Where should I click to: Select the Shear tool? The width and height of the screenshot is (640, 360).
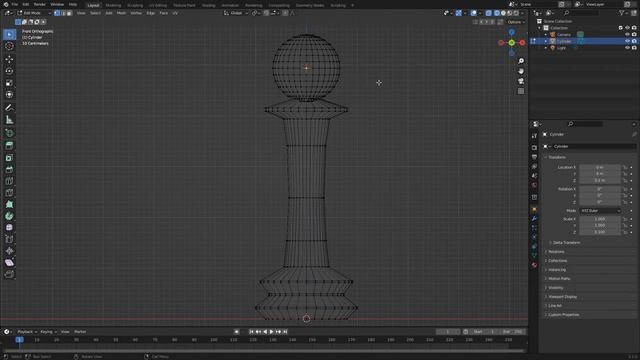[x=9, y=262]
